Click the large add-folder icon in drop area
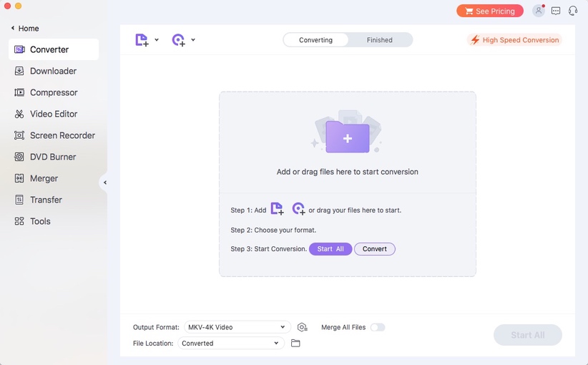The image size is (588, 365). (x=347, y=135)
